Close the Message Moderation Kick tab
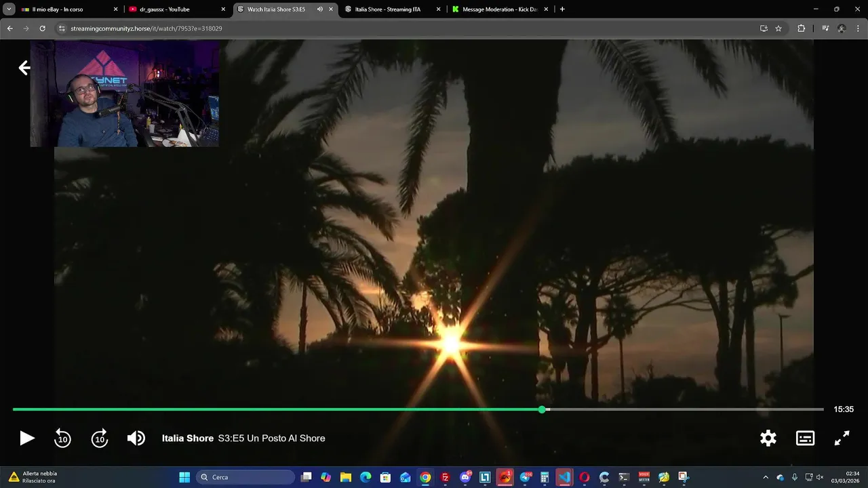 click(546, 9)
